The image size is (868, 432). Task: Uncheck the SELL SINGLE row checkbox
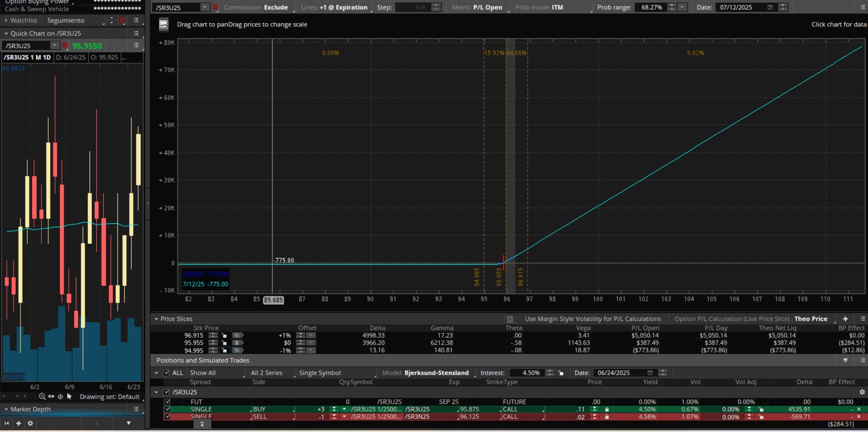[x=167, y=417]
